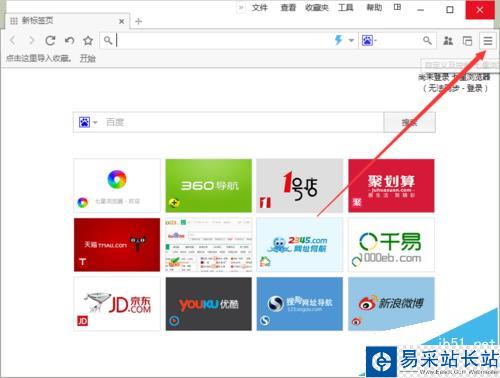Open the 帮助 menu
The width and height of the screenshot is (500, 378).
click(x=374, y=8)
